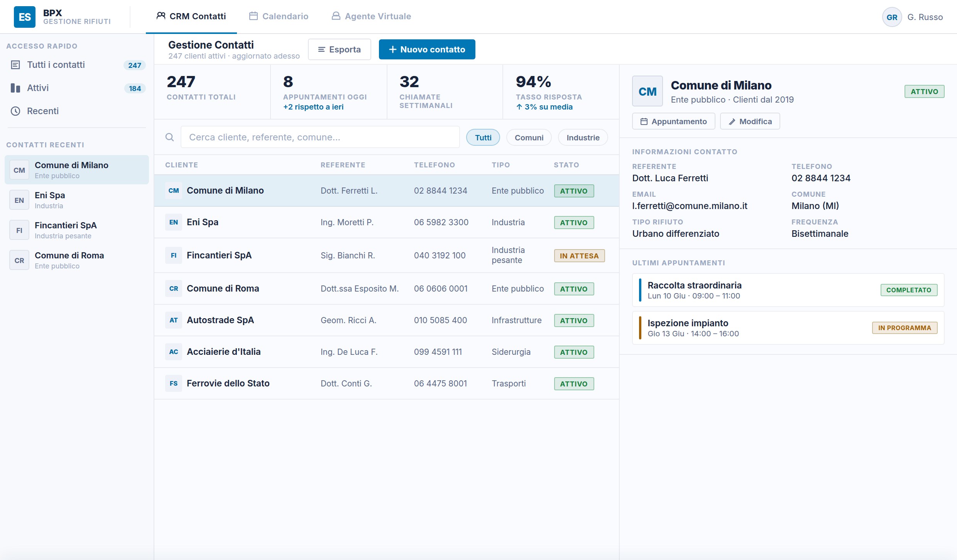
Task: Click the IN ATTESA status badge
Action: pyautogui.click(x=579, y=256)
